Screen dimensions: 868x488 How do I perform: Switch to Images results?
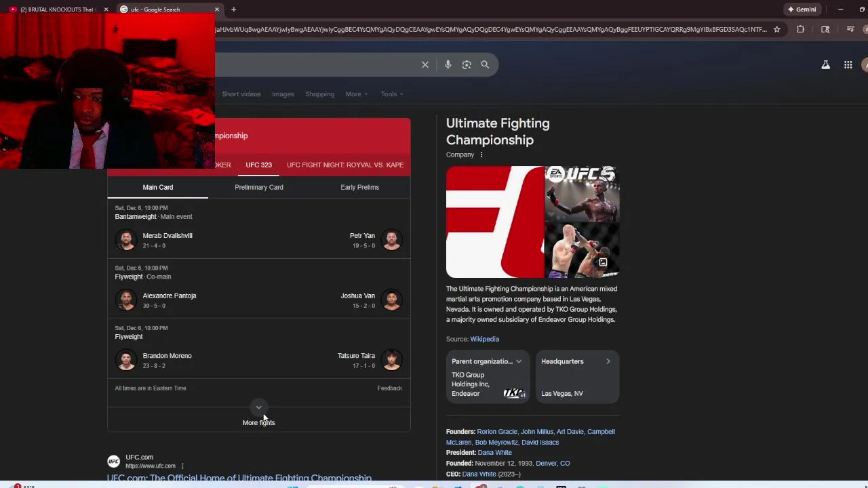tap(283, 94)
